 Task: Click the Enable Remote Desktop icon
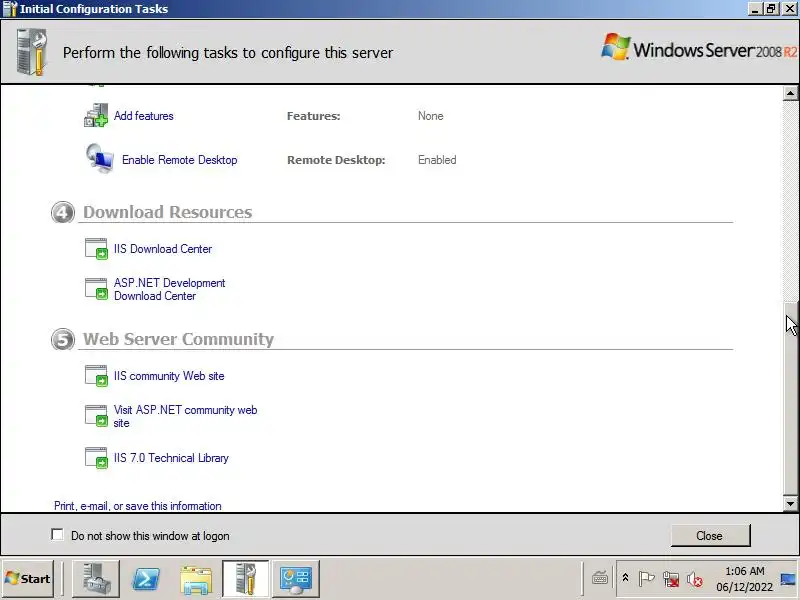99,159
